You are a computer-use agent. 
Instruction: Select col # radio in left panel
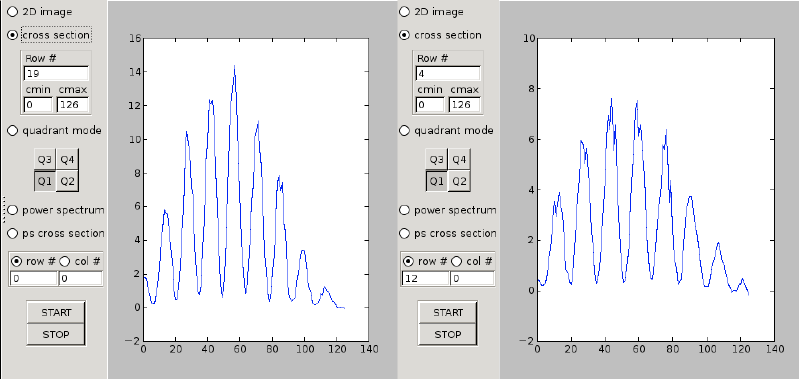(65, 261)
